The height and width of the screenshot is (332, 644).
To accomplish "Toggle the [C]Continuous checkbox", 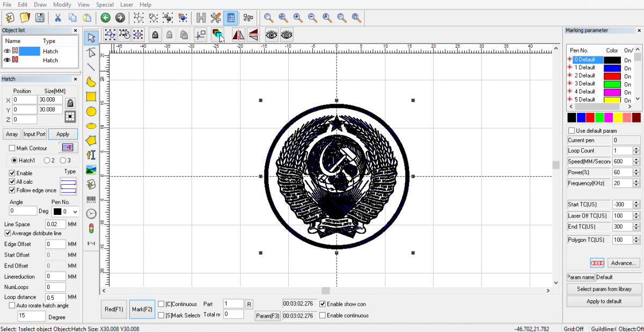I will click(161, 304).
